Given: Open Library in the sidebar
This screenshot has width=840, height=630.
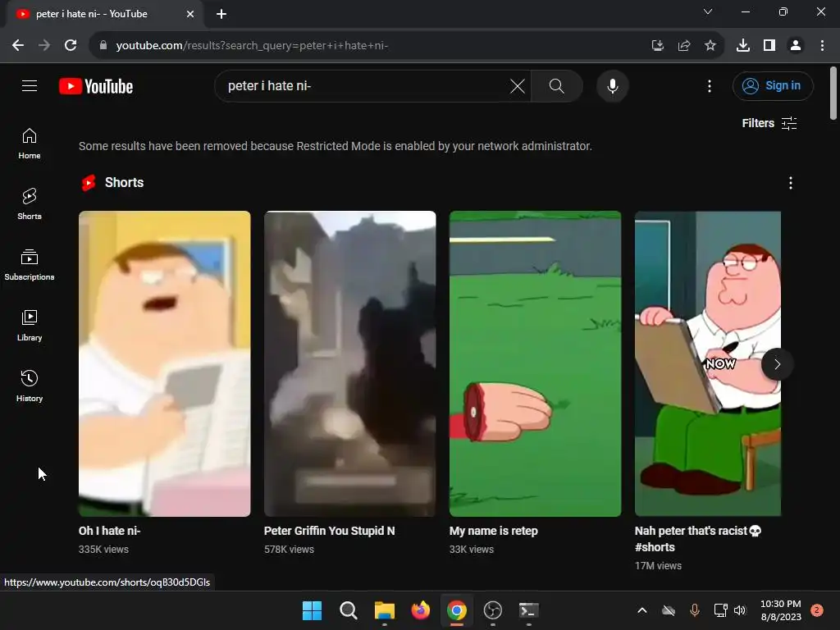Looking at the screenshot, I should click(30, 325).
